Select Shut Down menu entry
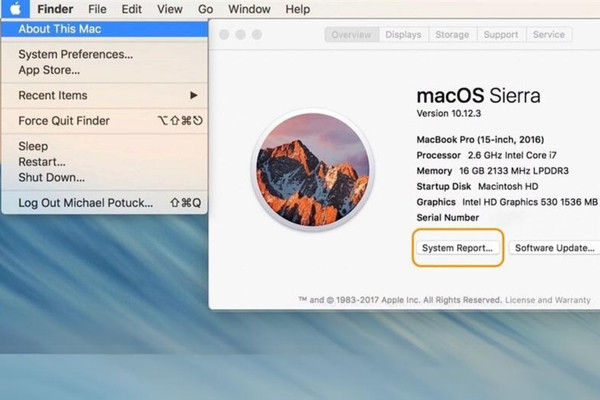600x400 pixels. (x=104, y=178)
